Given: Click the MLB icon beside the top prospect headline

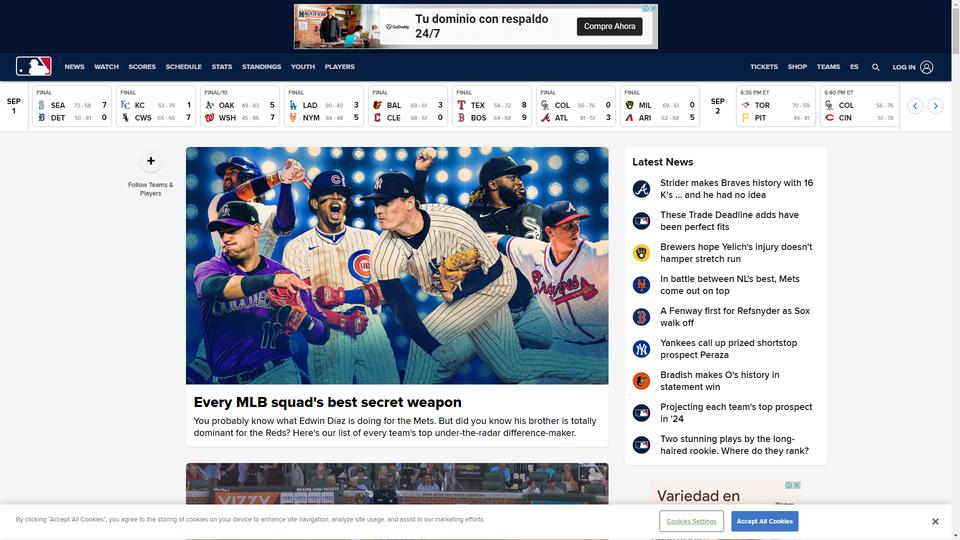Looking at the screenshot, I should [641, 413].
